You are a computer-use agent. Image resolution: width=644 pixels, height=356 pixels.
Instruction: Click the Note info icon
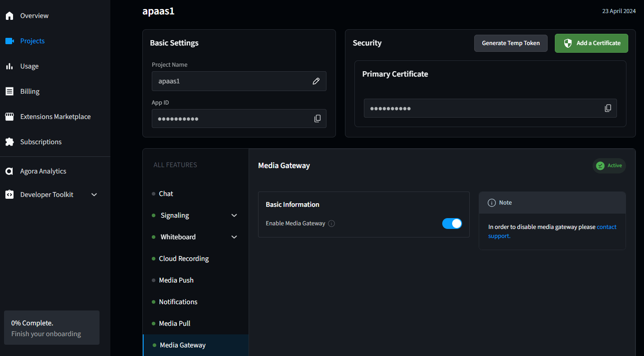492,203
